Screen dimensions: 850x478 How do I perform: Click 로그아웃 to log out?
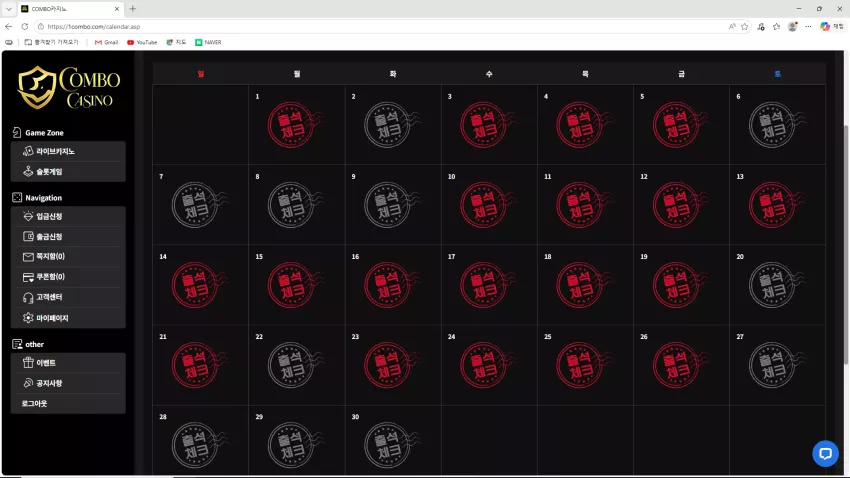coord(68,403)
